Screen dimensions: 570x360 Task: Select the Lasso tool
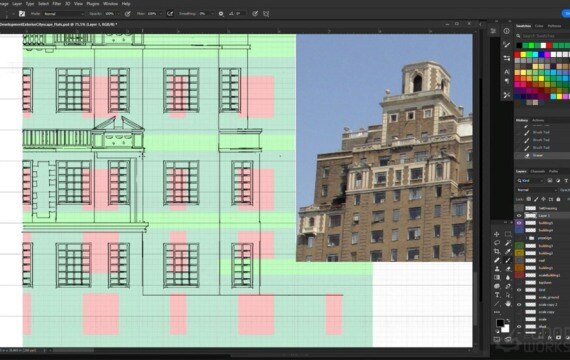(497, 243)
